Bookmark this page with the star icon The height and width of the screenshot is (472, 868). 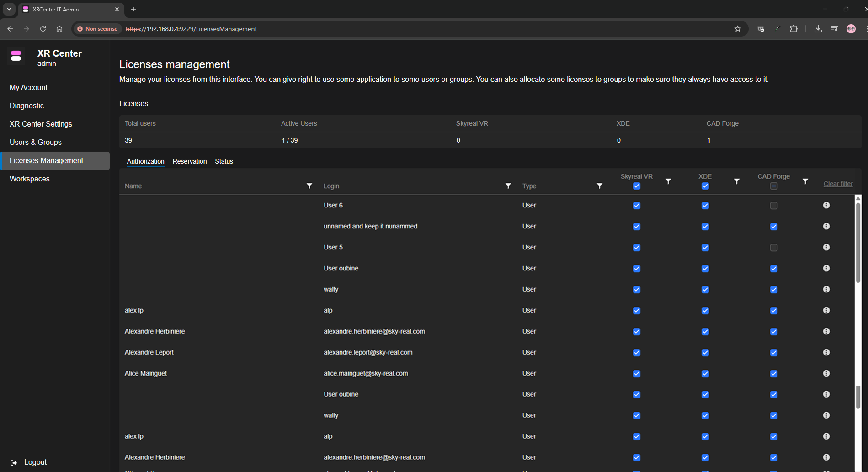(x=737, y=29)
